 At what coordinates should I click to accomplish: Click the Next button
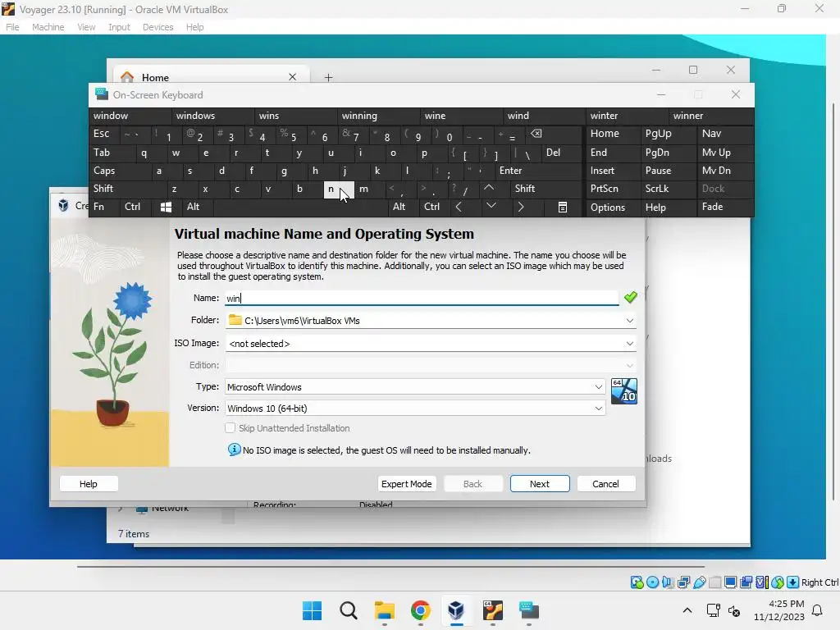(x=540, y=484)
